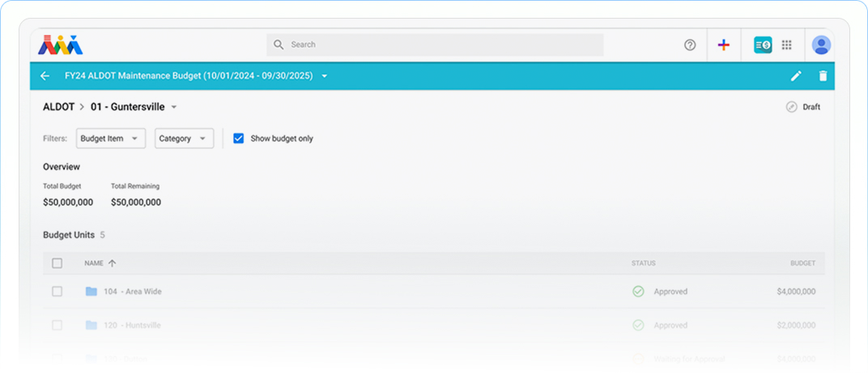The image size is (868, 388).
Task: Click the search magnifier icon
Action: pyautogui.click(x=279, y=45)
